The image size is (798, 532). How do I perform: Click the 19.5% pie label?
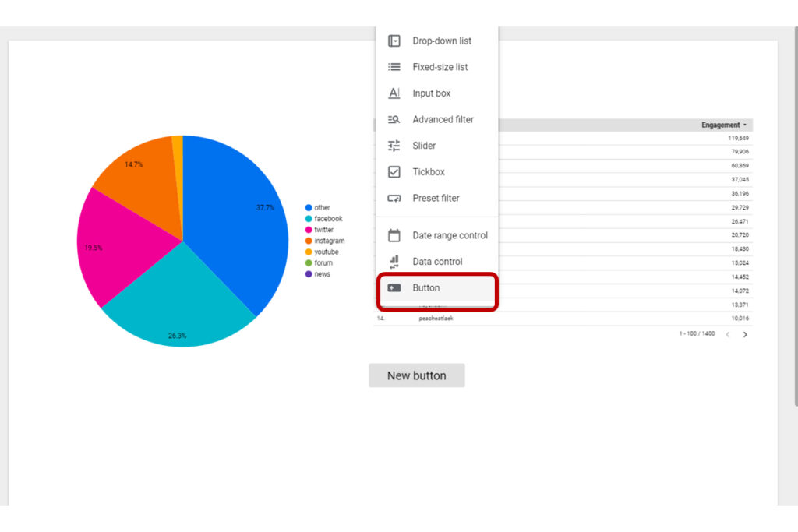click(x=94, y=248)
